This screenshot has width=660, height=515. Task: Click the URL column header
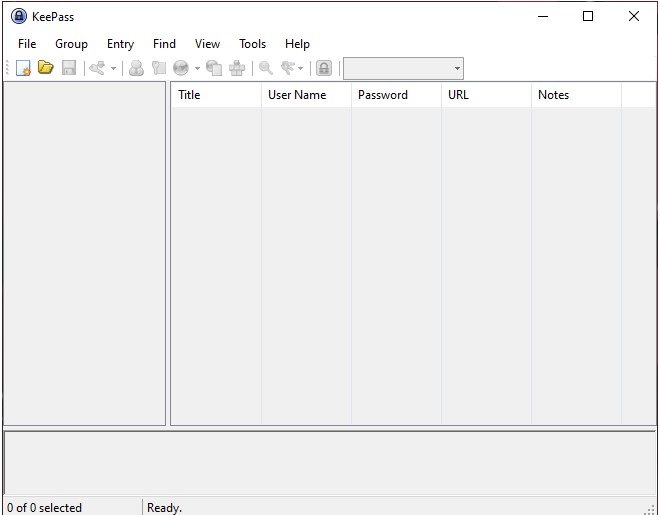tap(485, 95)
